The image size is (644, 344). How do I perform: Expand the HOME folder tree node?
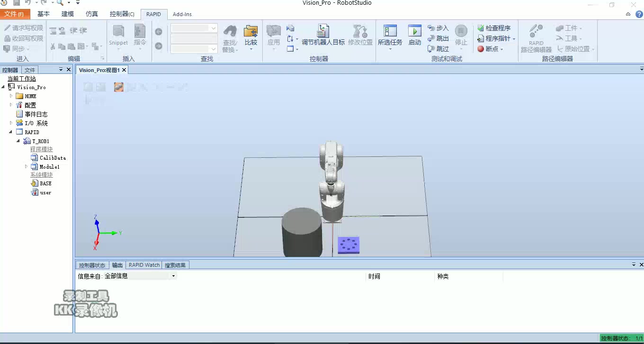click(x=11, y=96)
